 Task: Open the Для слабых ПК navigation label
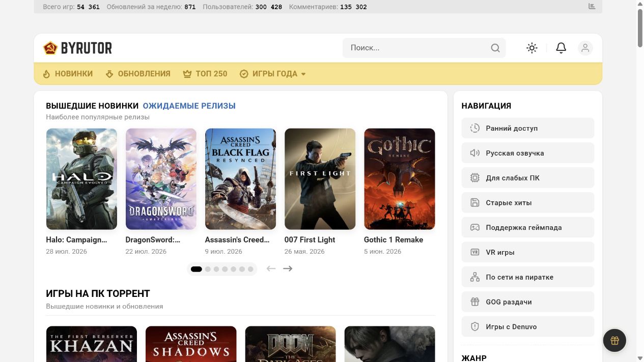click(x=513, y=178)
